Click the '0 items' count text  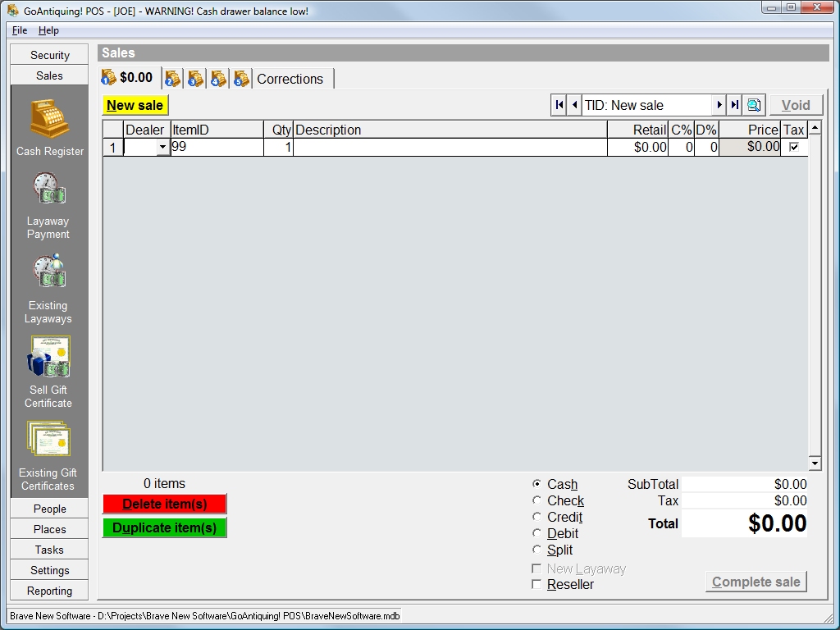point(164,483)
